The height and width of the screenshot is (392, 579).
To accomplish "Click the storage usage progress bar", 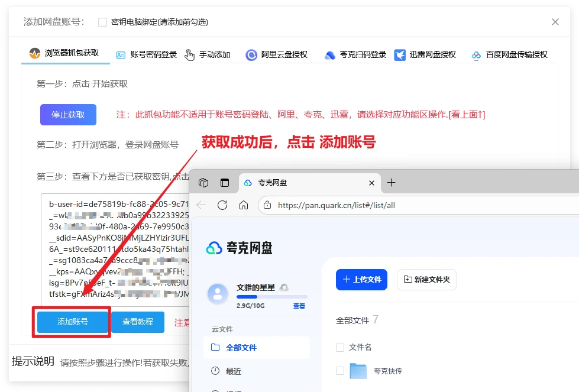I will pos(271,297).
